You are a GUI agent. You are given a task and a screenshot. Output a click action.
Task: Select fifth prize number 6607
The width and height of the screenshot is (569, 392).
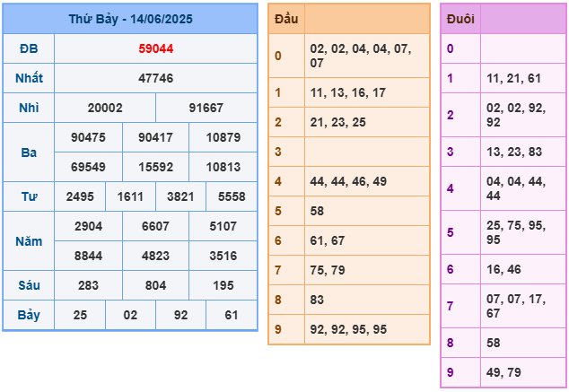click(155, 227)
